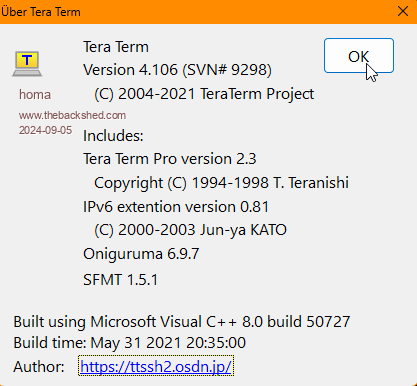Click the OK button
This screenshot has height=386, width=417.
(x=359, y=55)
